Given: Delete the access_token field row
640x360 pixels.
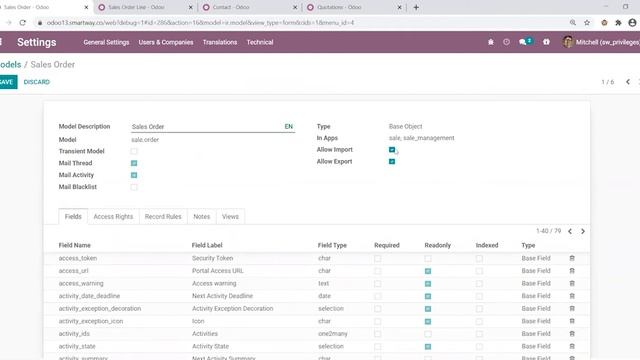Looking at the screenshot, I should (x=572, y=258).
